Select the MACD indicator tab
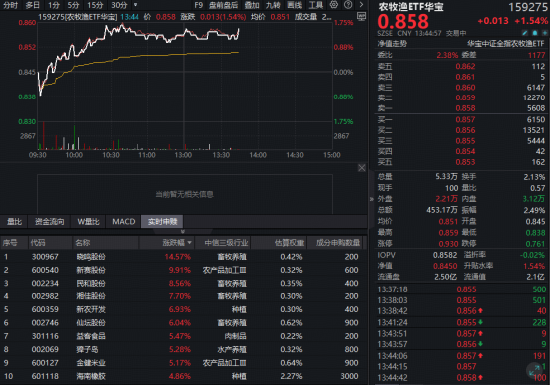 pyautogui.click(x=123, y=222)
